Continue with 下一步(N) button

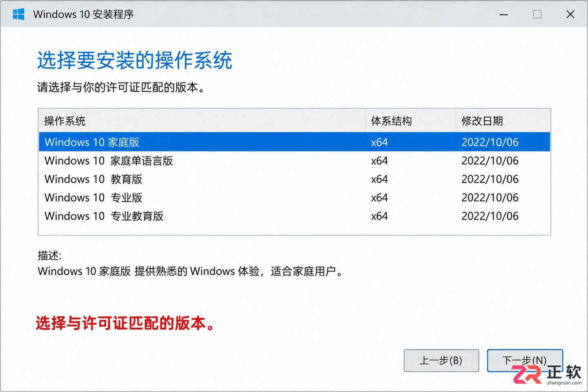[x=525, y=361]
